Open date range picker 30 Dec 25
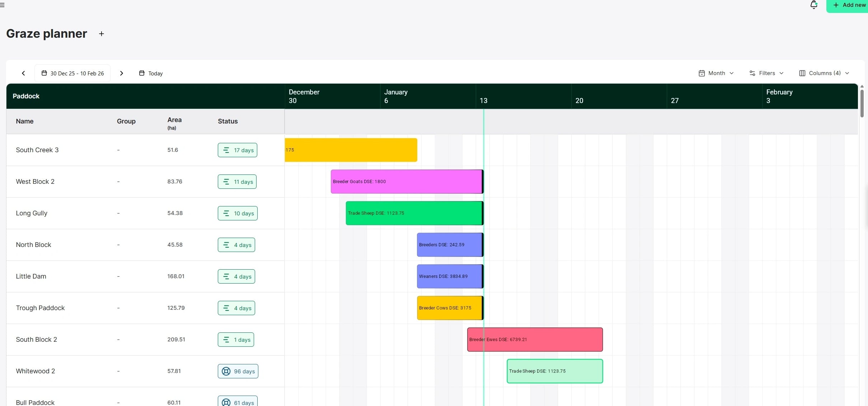This screenshot has width=868, height=406. [72, 73]
